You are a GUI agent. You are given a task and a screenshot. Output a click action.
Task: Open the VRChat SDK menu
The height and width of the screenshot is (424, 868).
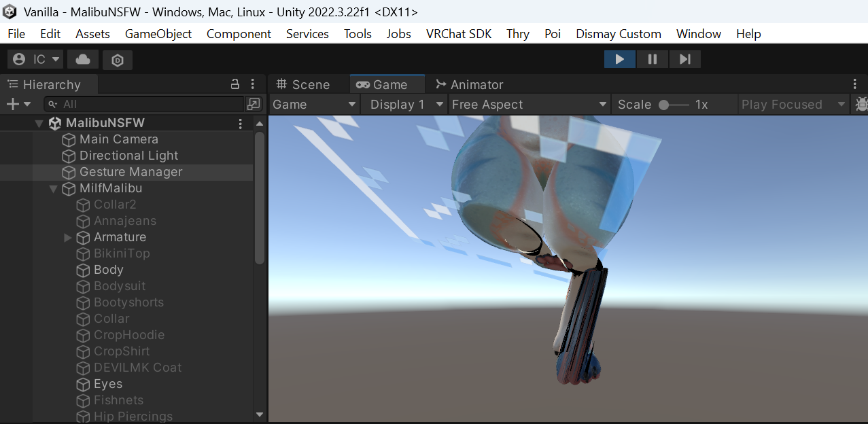click(x=459, y=33)
